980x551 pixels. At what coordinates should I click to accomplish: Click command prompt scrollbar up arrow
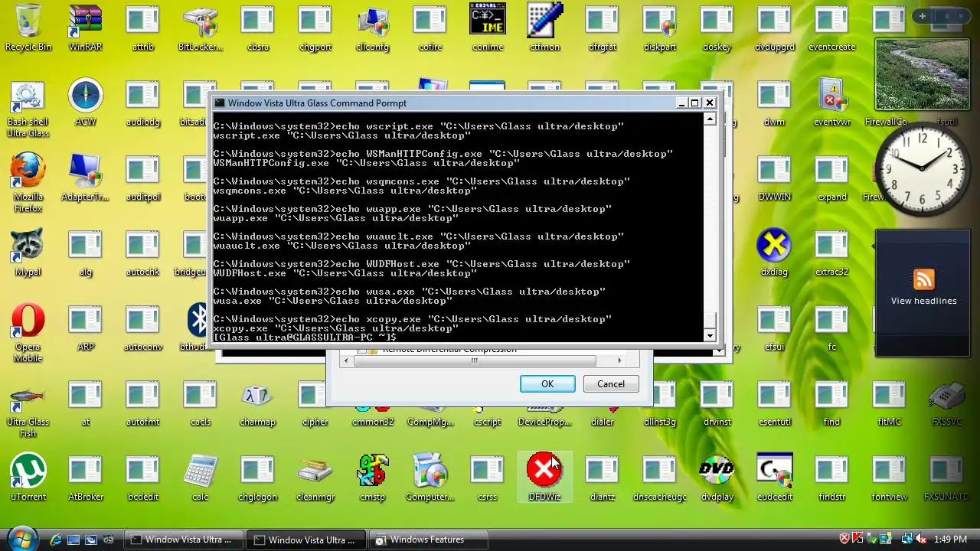click(710, 119)
